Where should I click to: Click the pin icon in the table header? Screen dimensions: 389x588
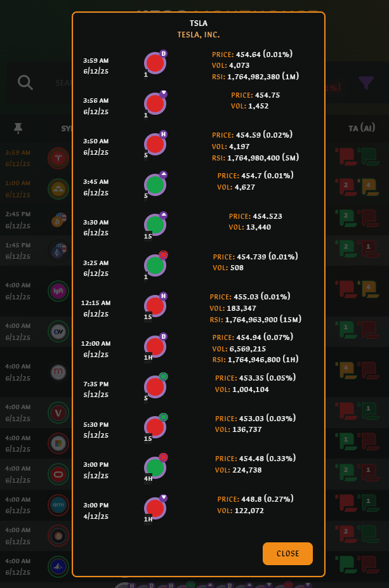[x=18, y=128]
